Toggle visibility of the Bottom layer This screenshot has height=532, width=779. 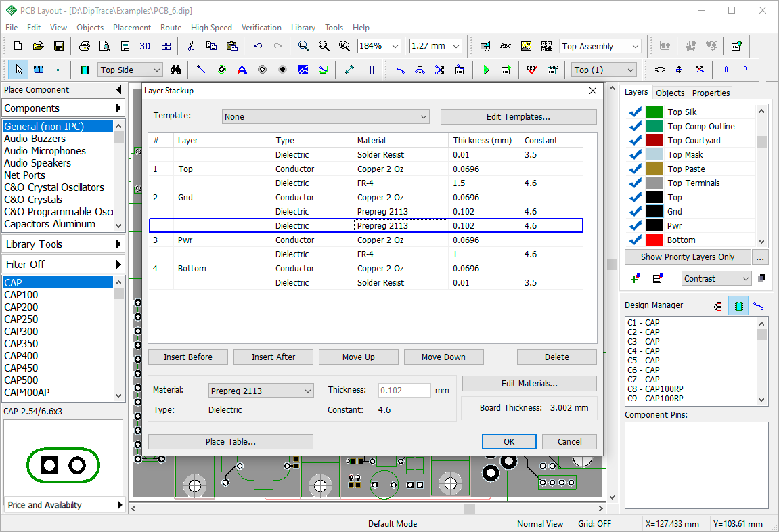[x=635, y=240]
